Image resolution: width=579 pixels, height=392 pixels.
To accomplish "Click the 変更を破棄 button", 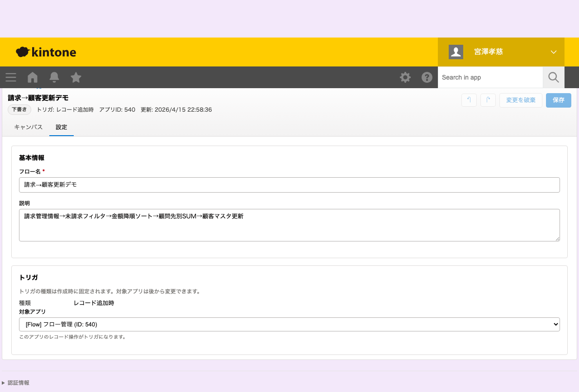I will click(x=521, y=100).
